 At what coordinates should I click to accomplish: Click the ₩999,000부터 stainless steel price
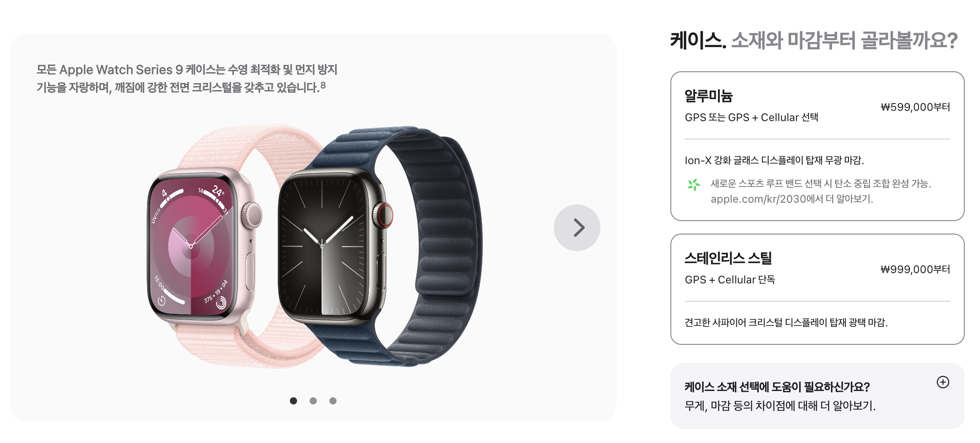pos(915,269)
